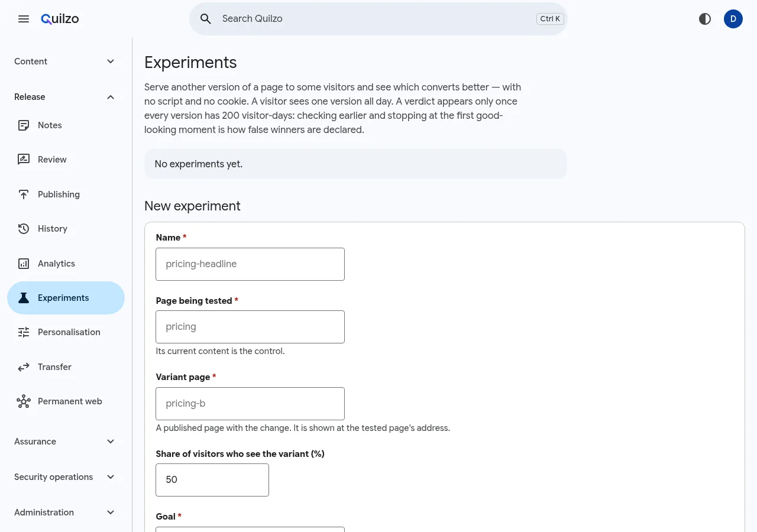
Task: Expand the Assurance section
Action: pos(66,442)
